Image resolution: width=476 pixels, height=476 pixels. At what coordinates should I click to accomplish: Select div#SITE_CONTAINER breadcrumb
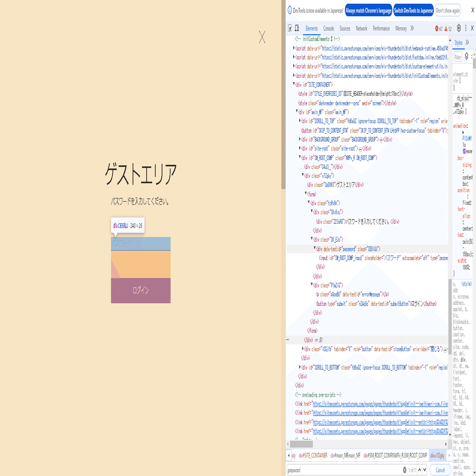tap(313, 455)
